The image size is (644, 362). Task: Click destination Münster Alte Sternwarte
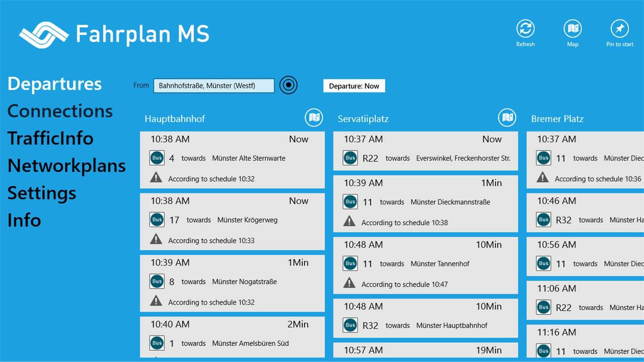pyautogui.click(x=249, y=158)
